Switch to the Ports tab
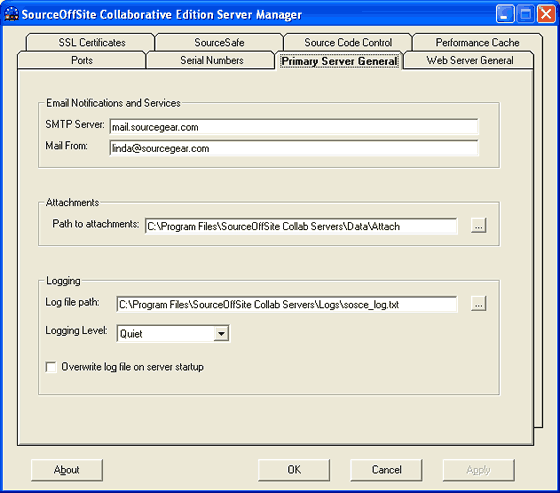 click(x=82, y=60)
